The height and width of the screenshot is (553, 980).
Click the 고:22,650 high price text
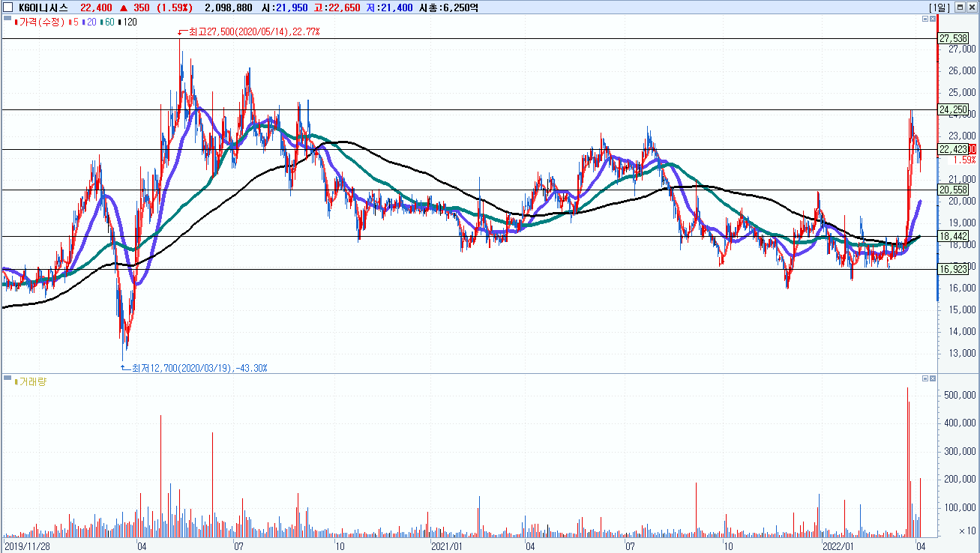pos(337,7)
